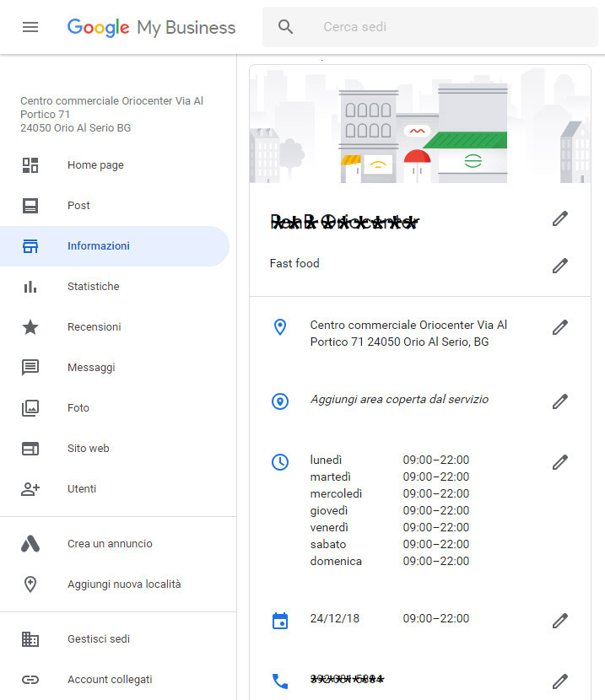Click the Account collegati link icon
Viewport: 605px width, 700px height.
click(x=30, y=680)
